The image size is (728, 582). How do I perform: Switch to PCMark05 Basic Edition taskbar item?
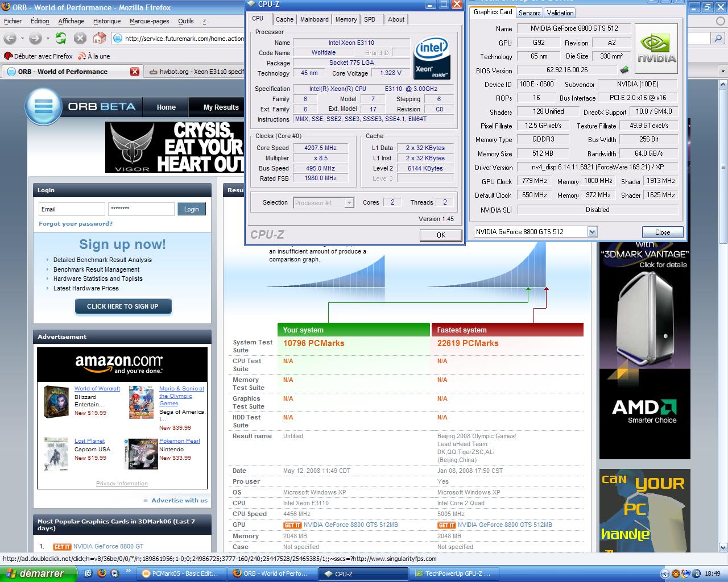pos(181,573)
